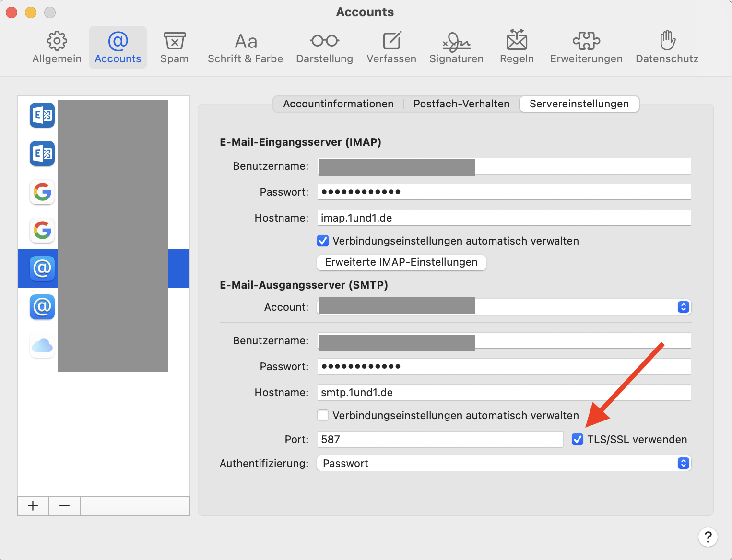Click the Port field showing 587
Image resolution: width=732 pixels, height=560 pixels.
440,439
